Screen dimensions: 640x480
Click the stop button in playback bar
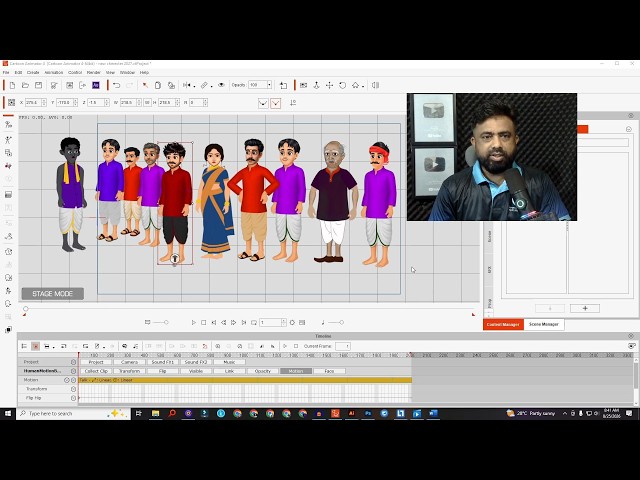pos(204,322)
